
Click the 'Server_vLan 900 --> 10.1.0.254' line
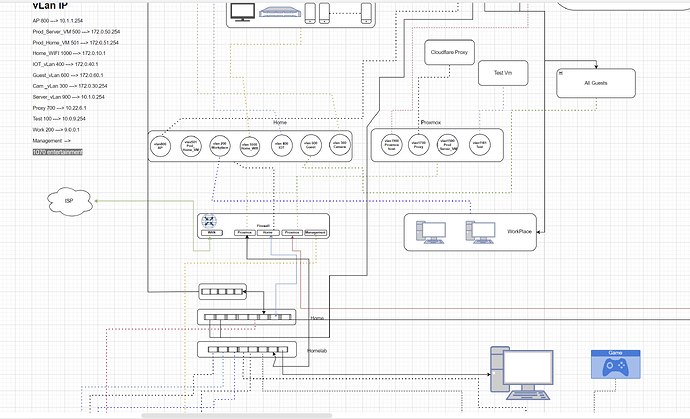[x=69, y=97]
